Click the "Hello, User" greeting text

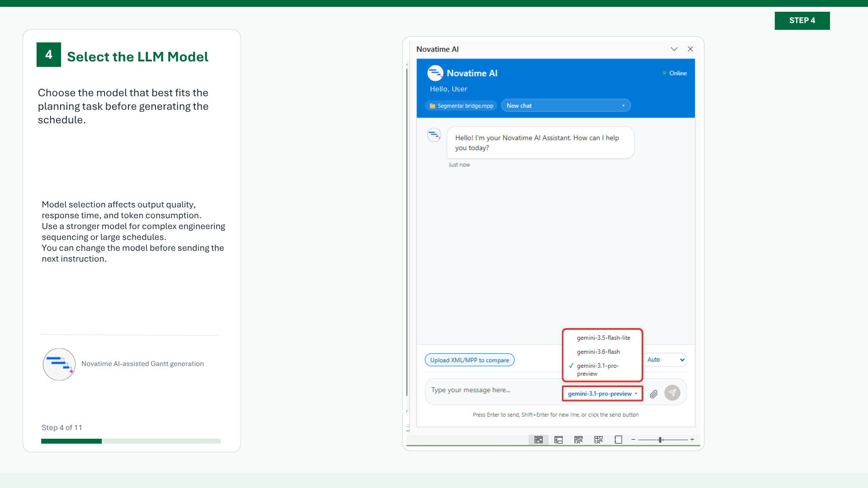tap(448, 89)
